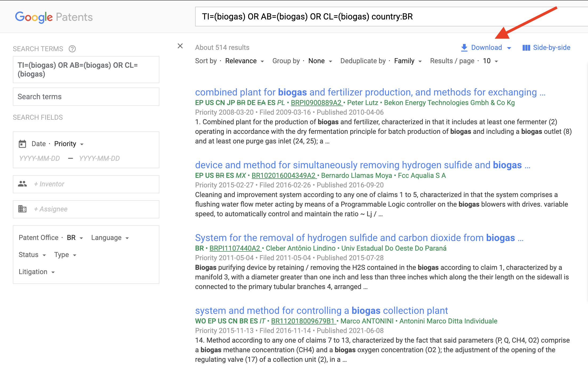Change Results per page from 10
588x377 pixels.
(x=490, y=61)
